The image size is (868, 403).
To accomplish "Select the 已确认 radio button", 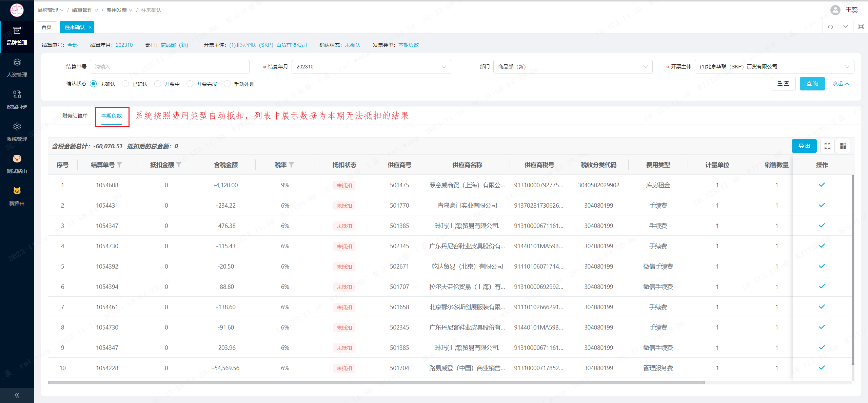I will (x=125, y=84).
